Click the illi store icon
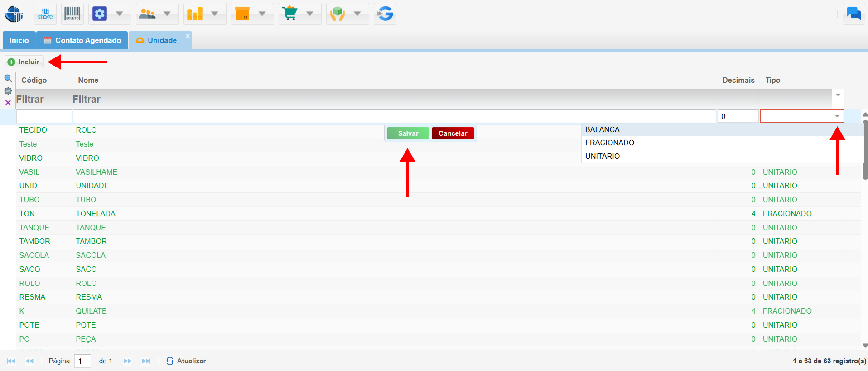Image resolution: width=868 pixels, height=371 pixels. coord(45,14)
